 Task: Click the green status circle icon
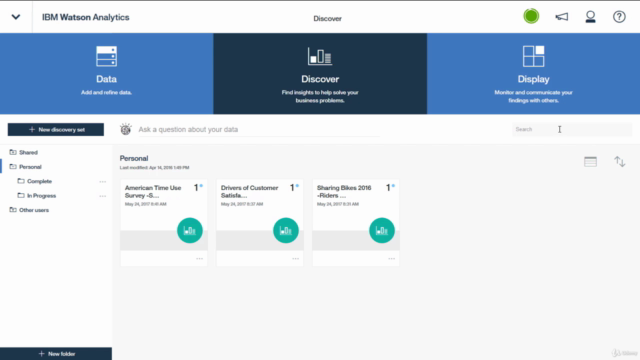tap(531, 16)
